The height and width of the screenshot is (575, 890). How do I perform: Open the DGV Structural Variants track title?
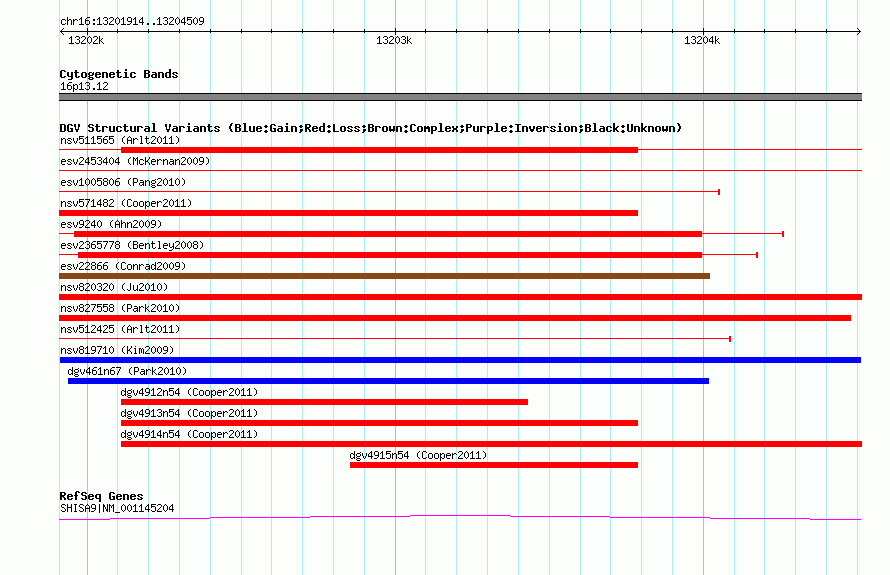click(x=371, y=128)
